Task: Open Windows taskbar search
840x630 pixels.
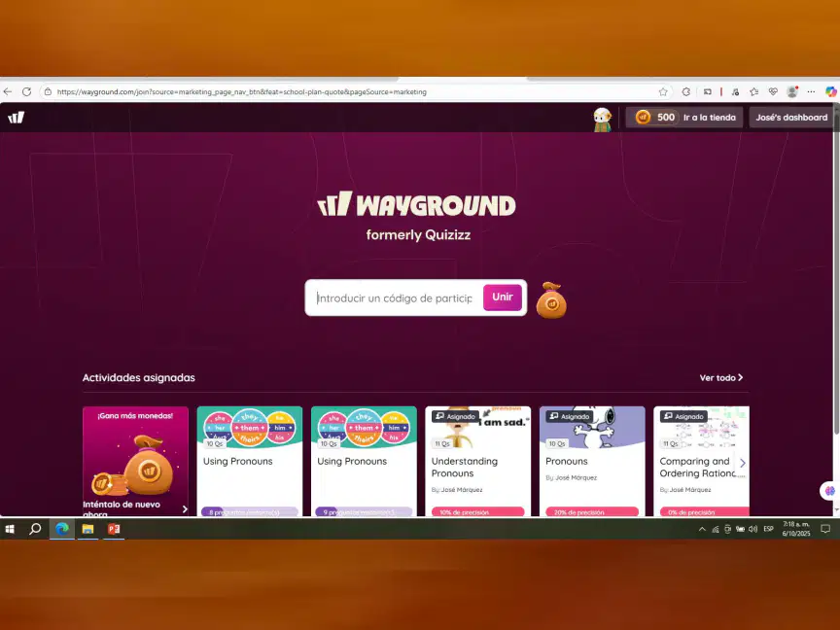Action: coord(35,529)
